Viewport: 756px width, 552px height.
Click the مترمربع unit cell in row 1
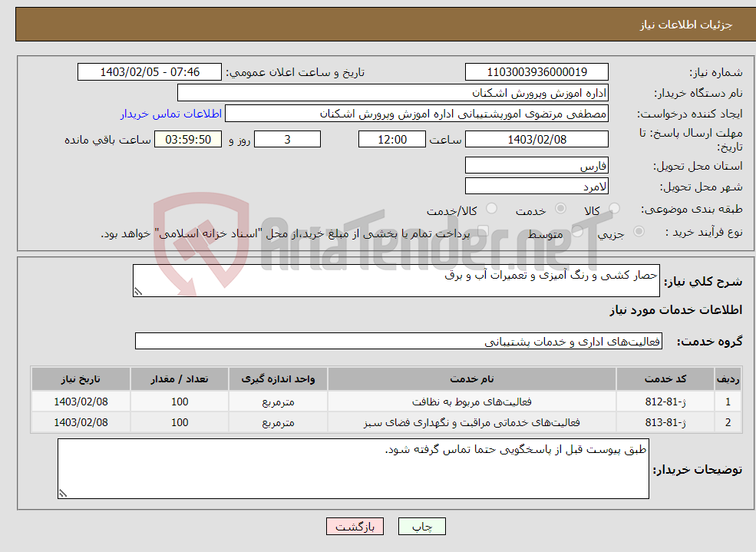tap(278, 402)
